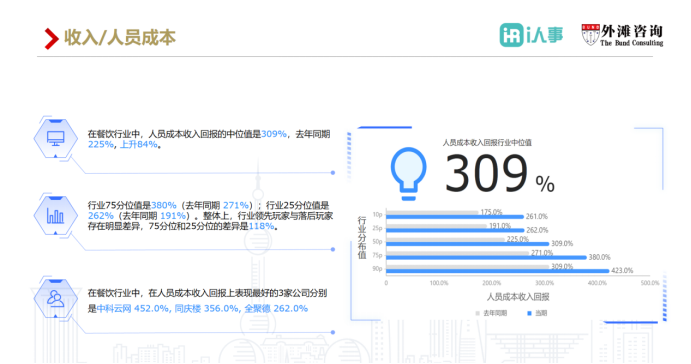
Task: Click the 人员成本收入回报 axis title
Action: point(518,297)
